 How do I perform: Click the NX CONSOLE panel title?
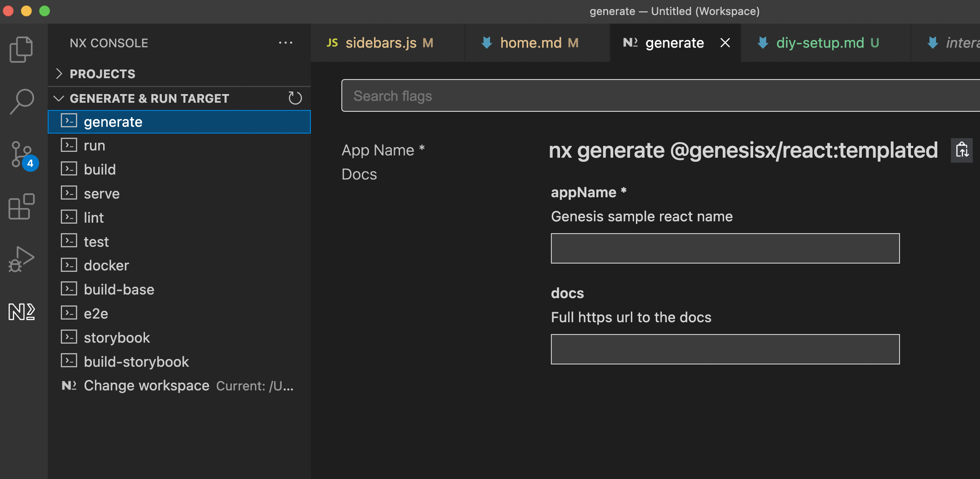tap(109, 43)
